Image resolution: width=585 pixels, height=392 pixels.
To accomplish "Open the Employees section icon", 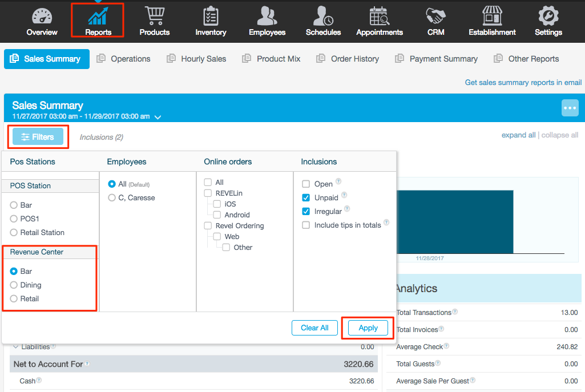I will pyautogui.click(x=267, y=17).
